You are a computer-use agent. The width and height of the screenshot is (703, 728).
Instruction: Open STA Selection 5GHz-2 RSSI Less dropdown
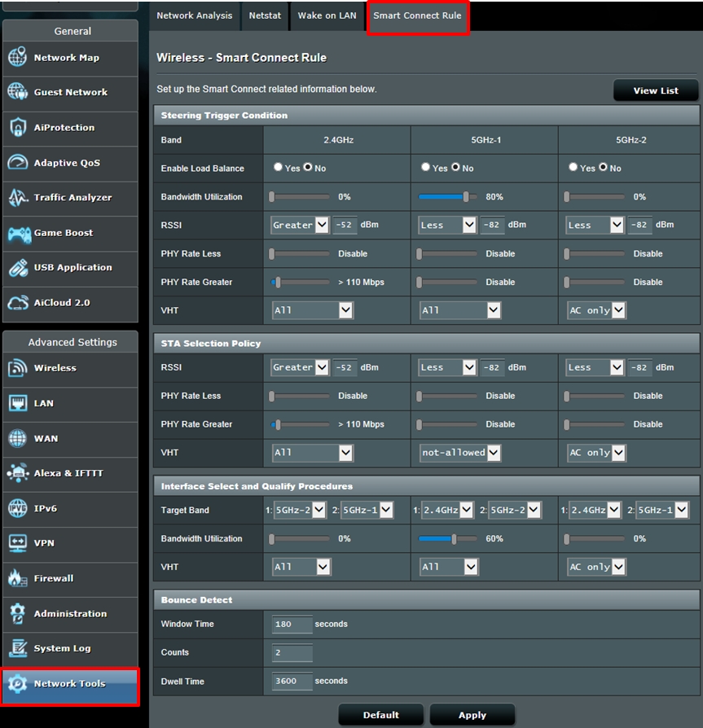click(x=595, y=367)
